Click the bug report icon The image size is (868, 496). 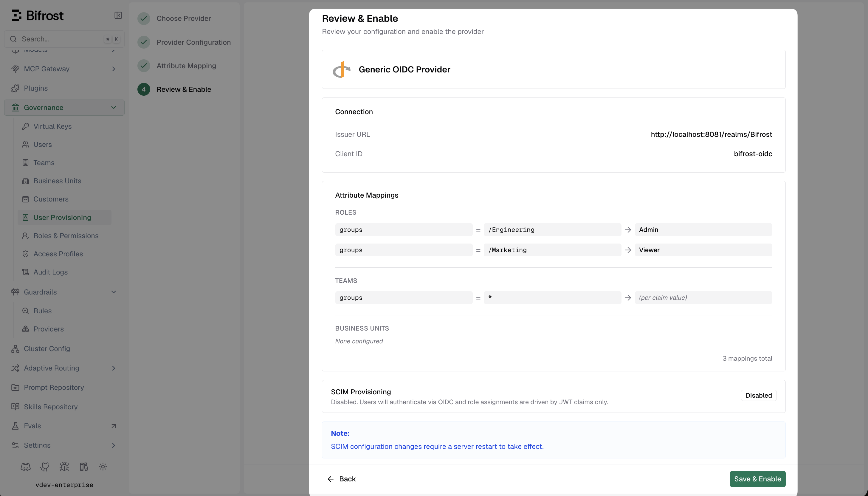pyautogui.click(x=64, y=467)
